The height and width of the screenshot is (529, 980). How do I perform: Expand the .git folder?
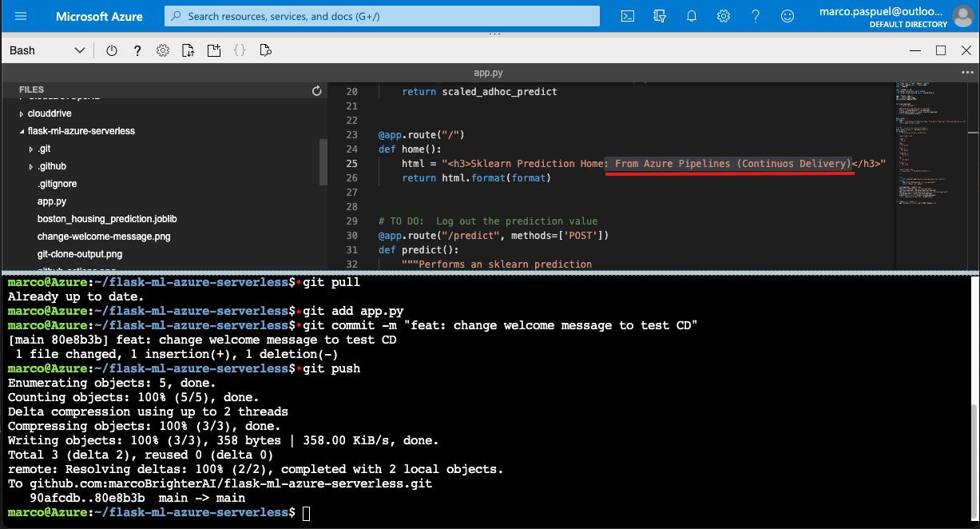click(30, 149)
